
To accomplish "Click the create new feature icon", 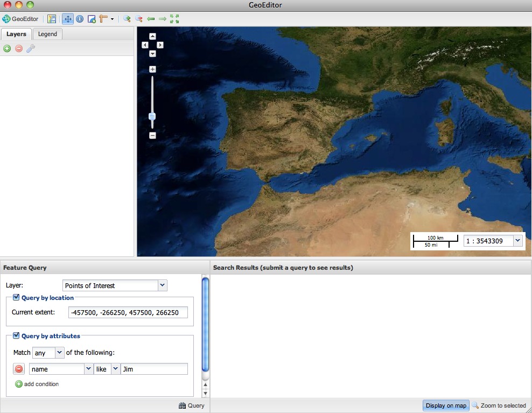I will pyautogui.click(x=92, y=19).
